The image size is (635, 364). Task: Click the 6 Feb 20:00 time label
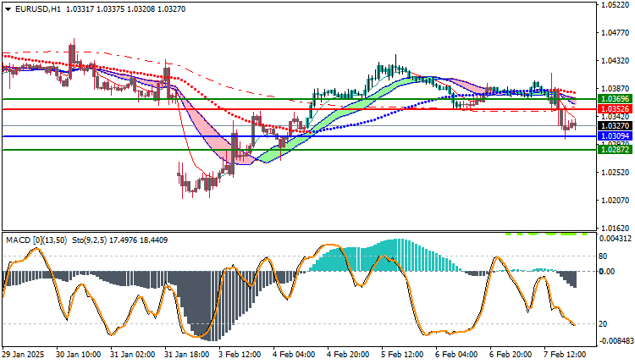click(511, 355)
